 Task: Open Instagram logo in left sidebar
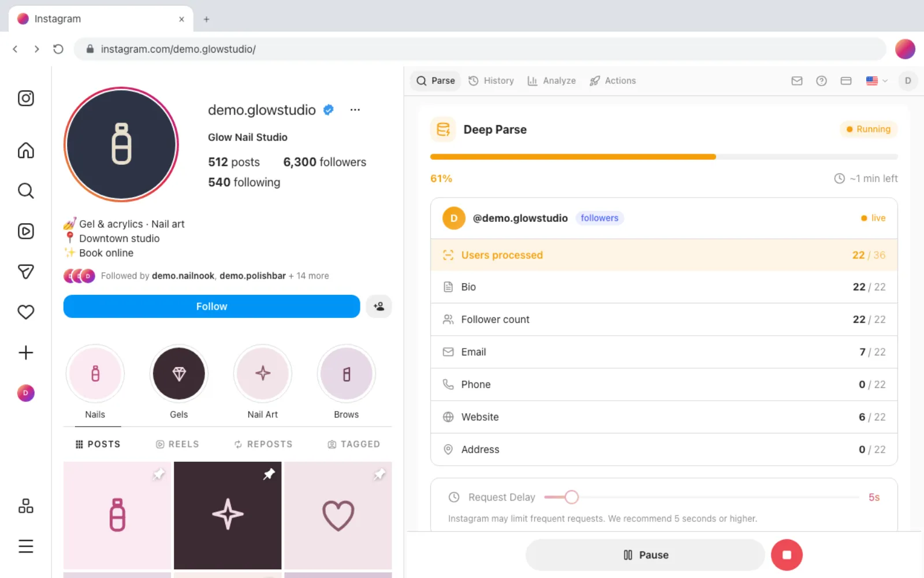coord(26,98)
